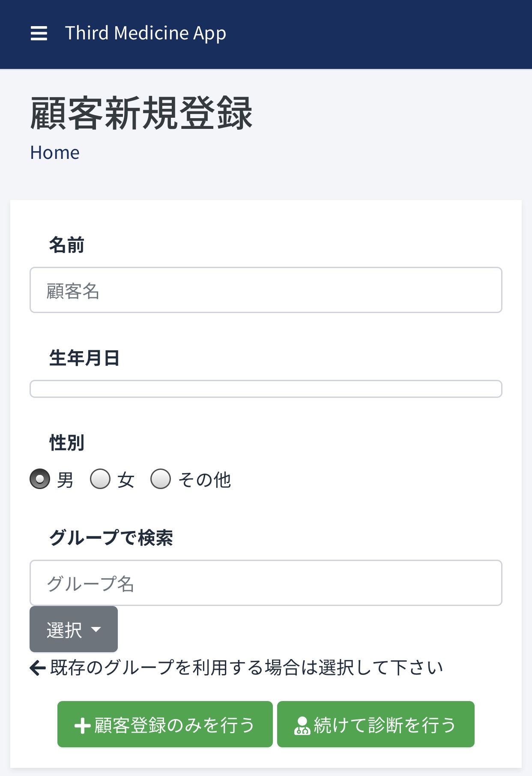The image size is (532, 776).
Task: Open the hamburger navigation menu
Action: (39, 33)
